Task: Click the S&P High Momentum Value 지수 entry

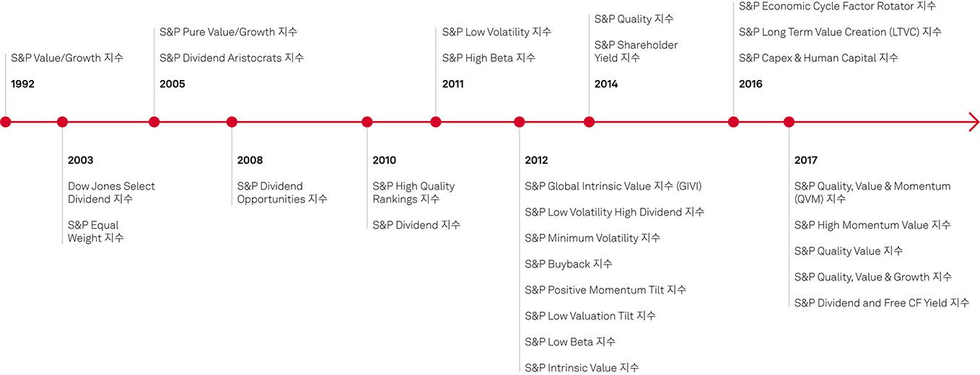Action: [872, 225]
